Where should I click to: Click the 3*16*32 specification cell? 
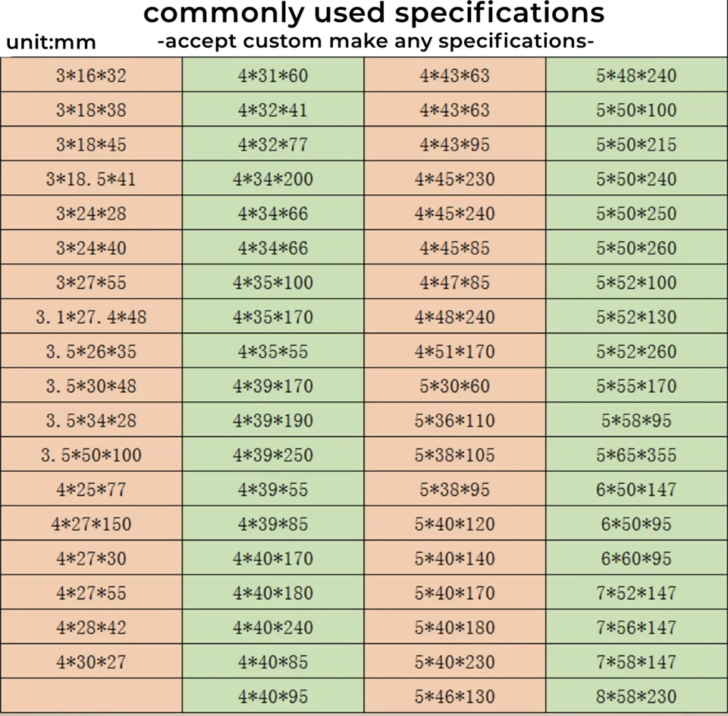click(x=91, y=76)
